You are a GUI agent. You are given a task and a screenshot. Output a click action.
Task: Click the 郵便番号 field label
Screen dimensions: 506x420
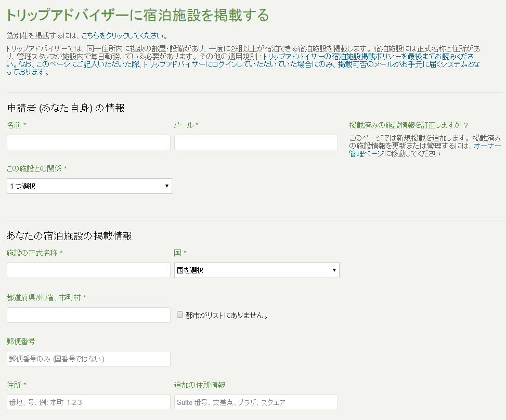tap(21, 342)
